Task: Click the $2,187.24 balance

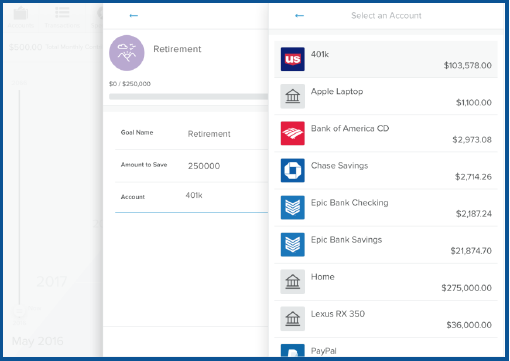Action: tap(474, 213)
